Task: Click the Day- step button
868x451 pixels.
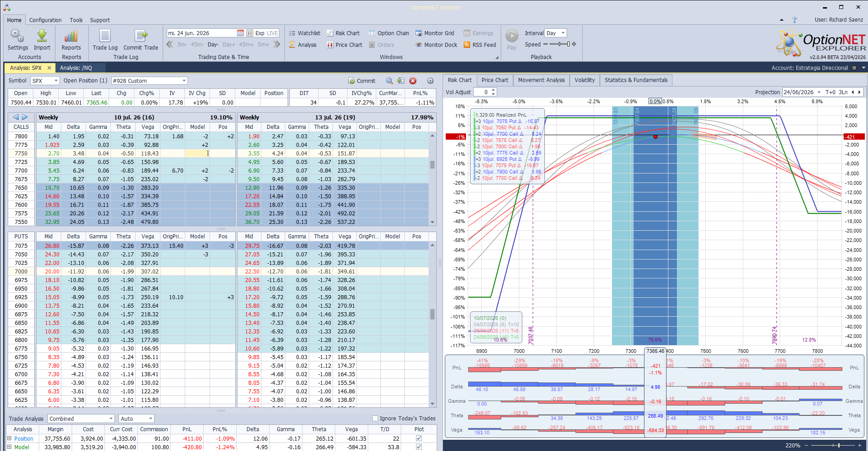Action: click(213, 44)
